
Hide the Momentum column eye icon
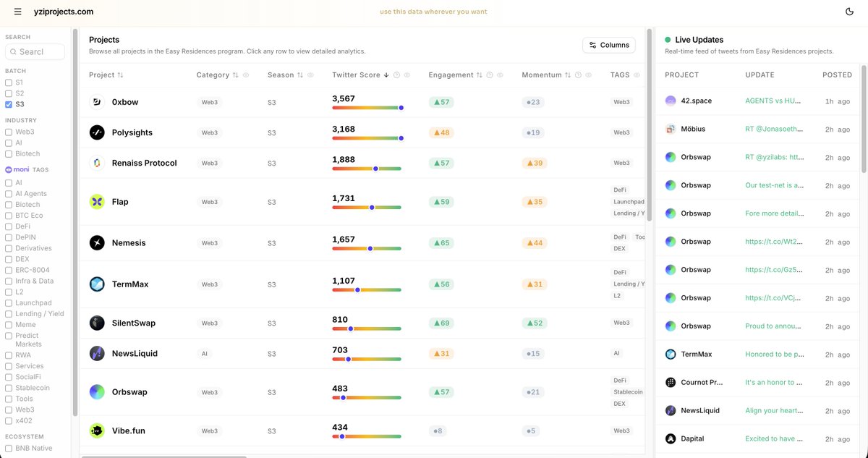(588, 75)
